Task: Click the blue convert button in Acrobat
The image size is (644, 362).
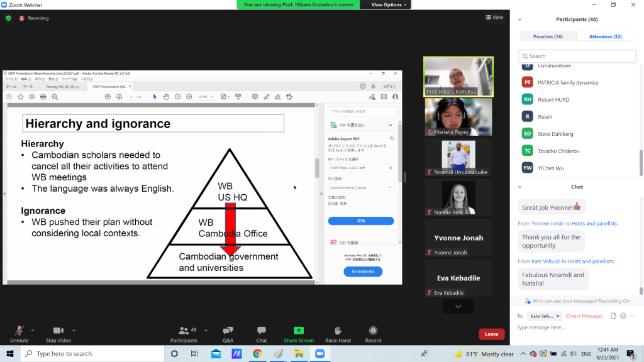Action: [360, 221]
